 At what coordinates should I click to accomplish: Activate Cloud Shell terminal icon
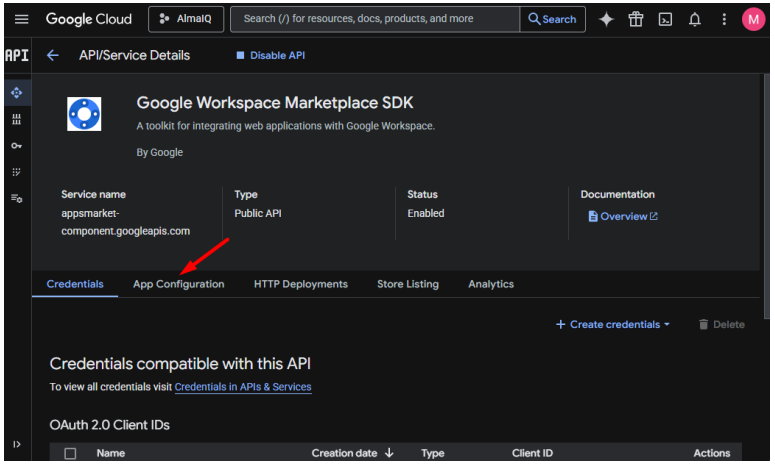coord(665,19)
